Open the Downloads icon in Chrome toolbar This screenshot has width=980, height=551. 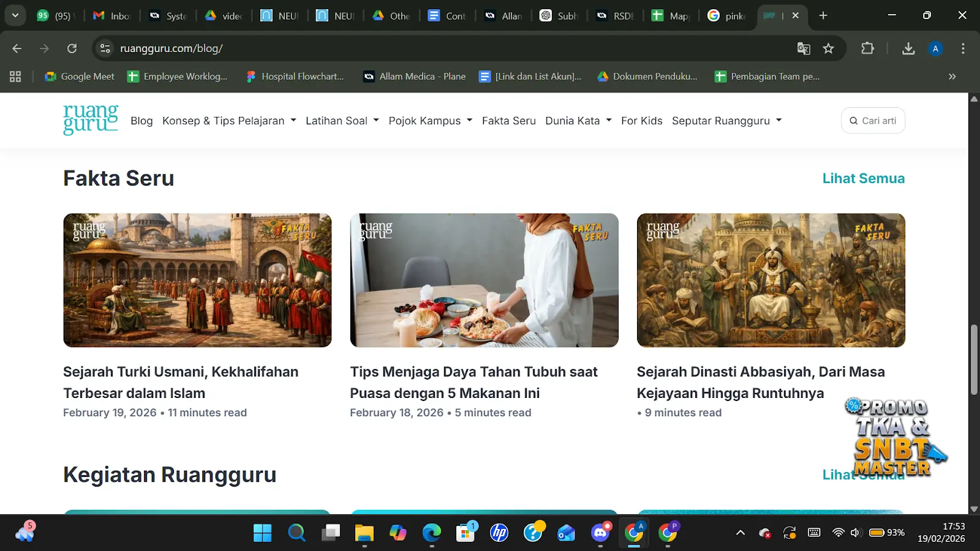point(908,48)
